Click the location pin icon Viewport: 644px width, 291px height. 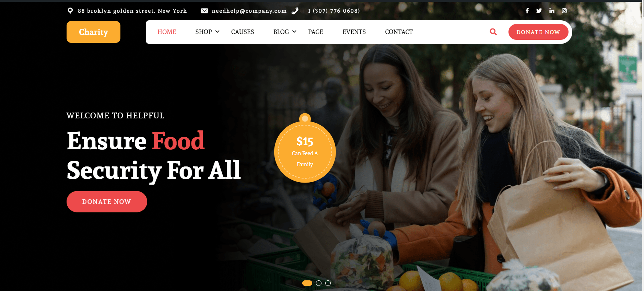[x=70, y=11]
